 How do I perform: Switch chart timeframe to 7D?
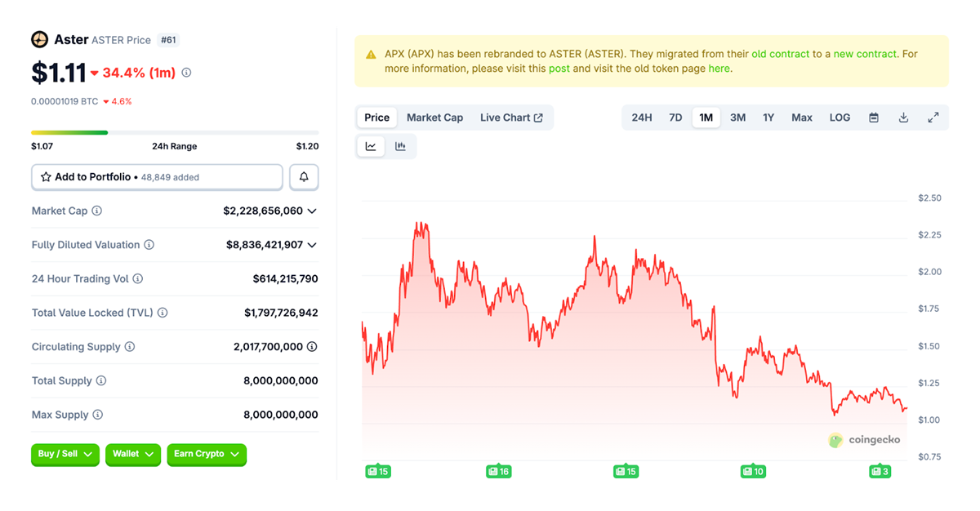click(675, 117)
